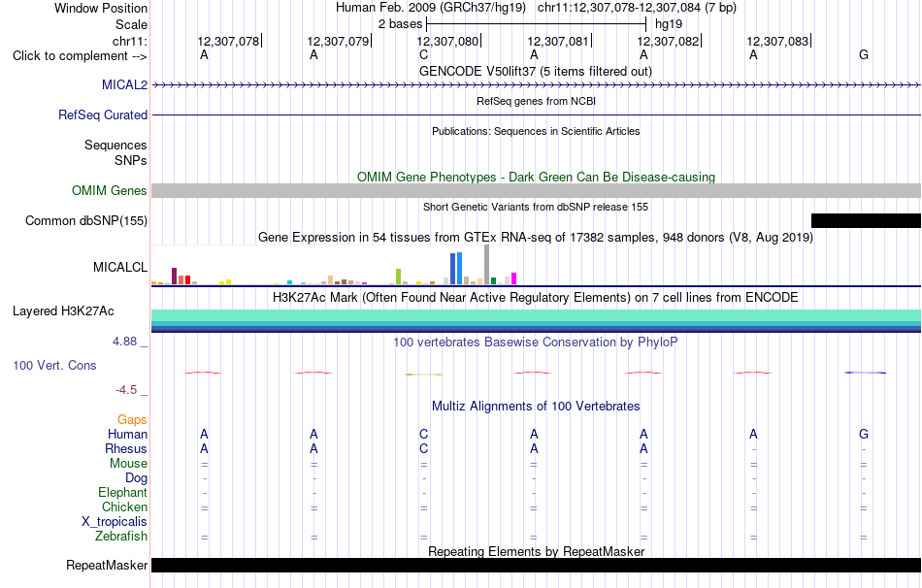Image resolution: width=922 pixels, height=588 pixels.
Task: Select the Common dbSNP(155) label
Action: tap(86, 220)
